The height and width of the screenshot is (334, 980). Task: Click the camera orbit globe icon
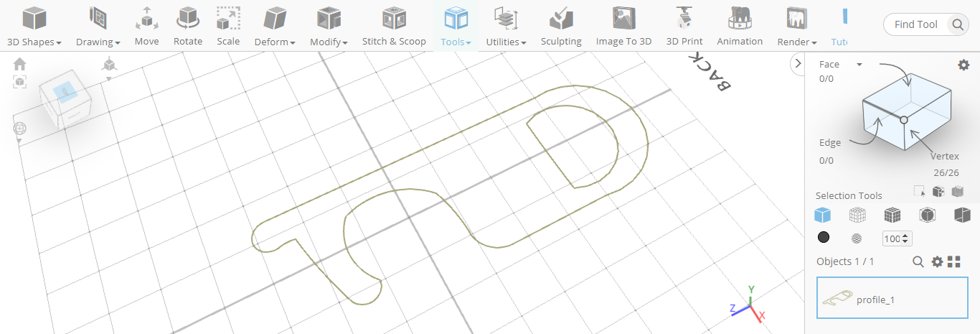(x=19, y=129)
